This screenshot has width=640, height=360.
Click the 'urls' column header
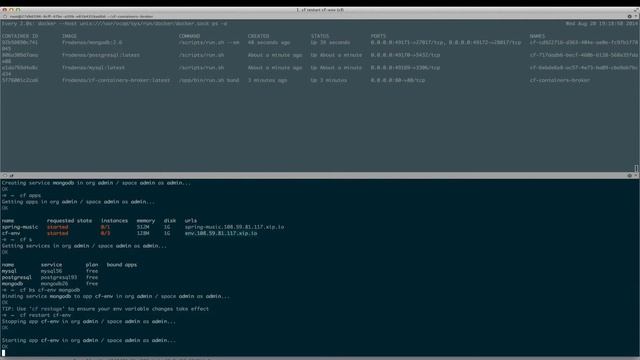coord(191,221)
